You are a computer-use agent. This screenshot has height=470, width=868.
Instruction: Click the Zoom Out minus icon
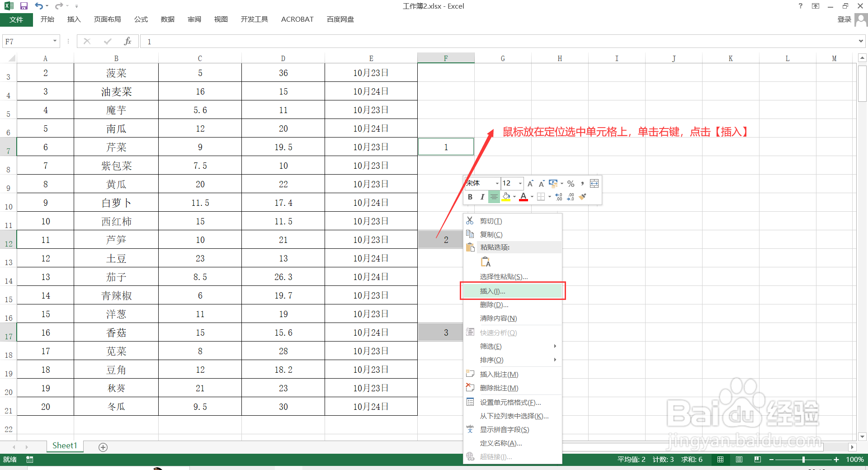pyautogui.click(x=771, y=460)
